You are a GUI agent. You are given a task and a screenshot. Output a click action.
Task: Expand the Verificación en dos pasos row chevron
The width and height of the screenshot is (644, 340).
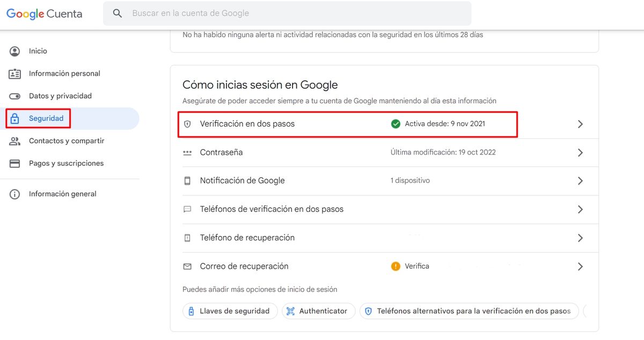click(x=580, y=123)
